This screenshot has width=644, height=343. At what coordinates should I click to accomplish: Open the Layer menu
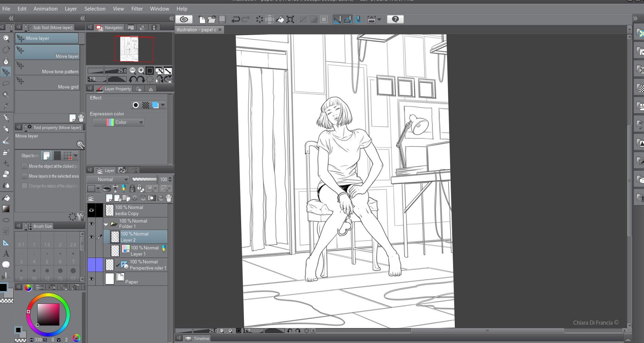(71, 8)
